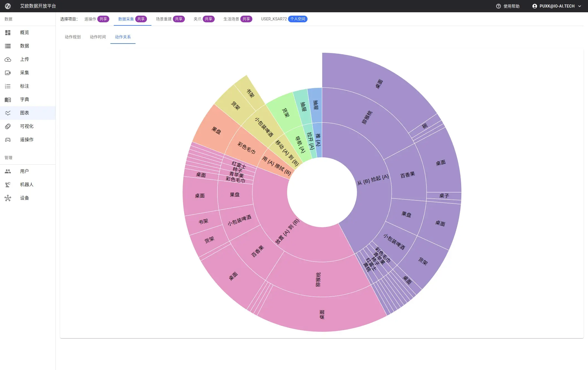
Task: Open the annotation list icon
Action: (8, 86)
